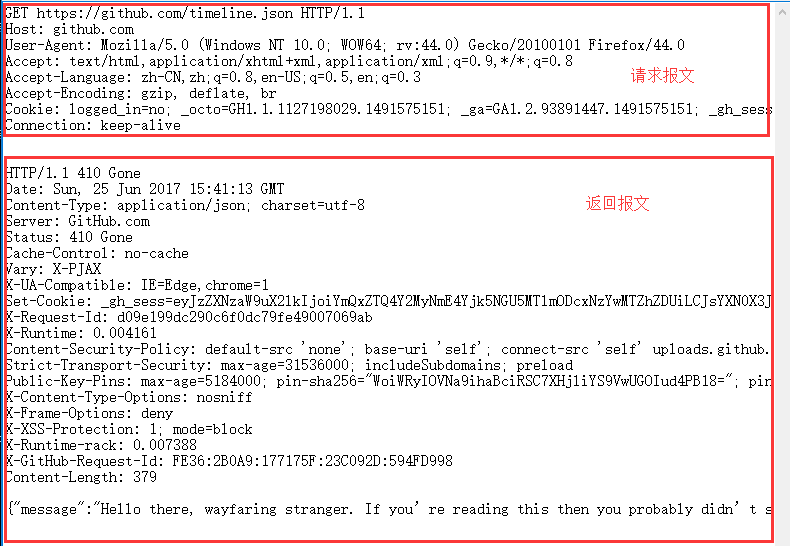Click the red 返回报文 annotation label
The image size is (790, 546).
(618, 203)
